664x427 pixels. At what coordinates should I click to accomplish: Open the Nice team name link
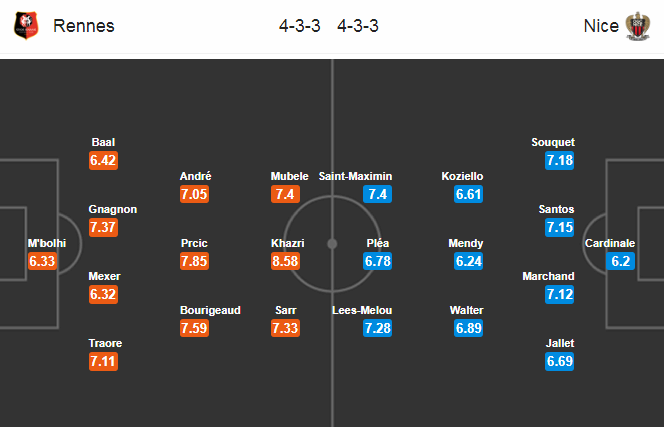pyautogui.click(x=601, y=26)
